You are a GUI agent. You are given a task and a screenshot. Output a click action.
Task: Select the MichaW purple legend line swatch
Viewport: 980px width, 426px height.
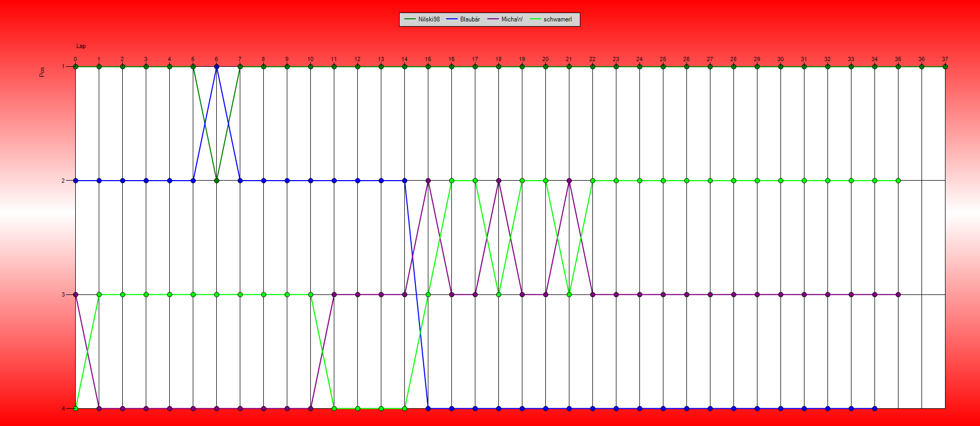tap(493, 19)
